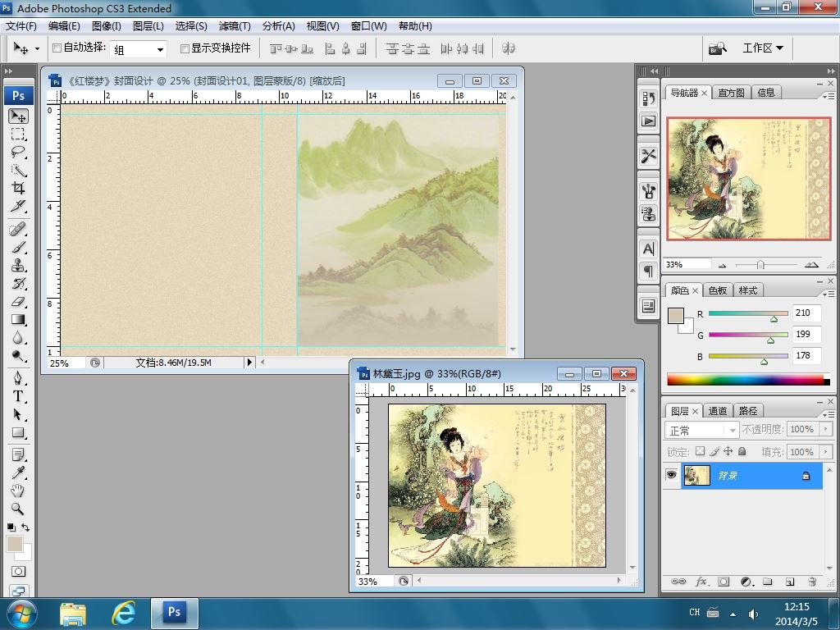This screenshot has width=840, height=630.
Task: Open the Layers panel options menu
Action: [x=829, y=414]
